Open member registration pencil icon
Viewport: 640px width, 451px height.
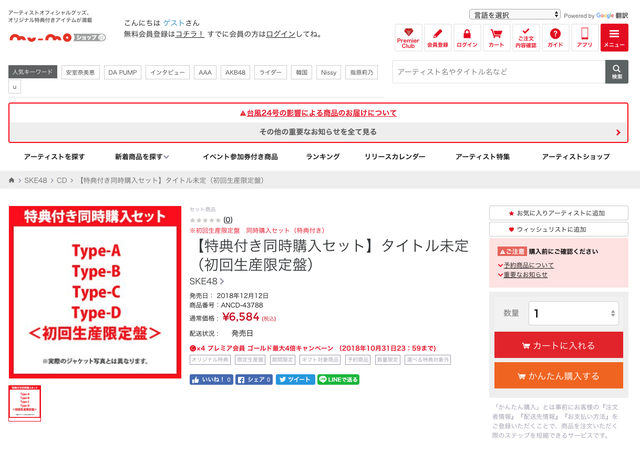point(438,38)
